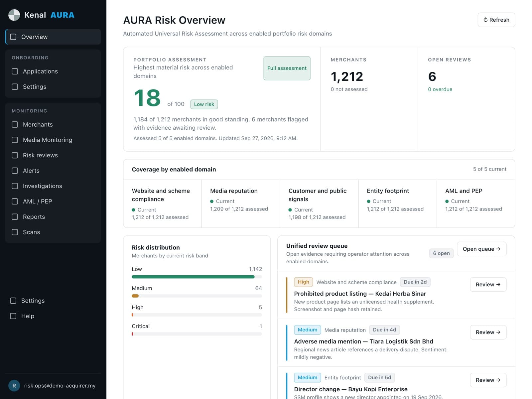The height and width of the screenshot is (399, 532).
Task: Click the Risk reviews sidebar icon
Action: tap(15, 155)
